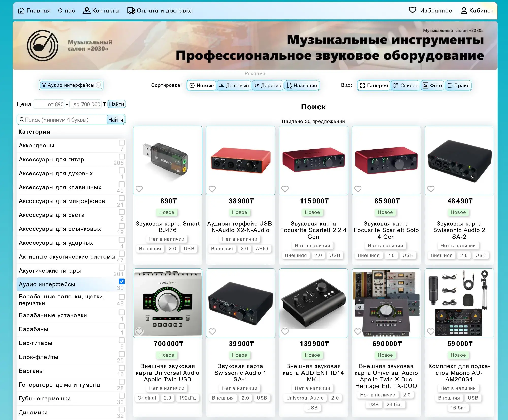Click the 192кГц tag on Apollo Twin
The image size is (508, 420).
point(187,398)
